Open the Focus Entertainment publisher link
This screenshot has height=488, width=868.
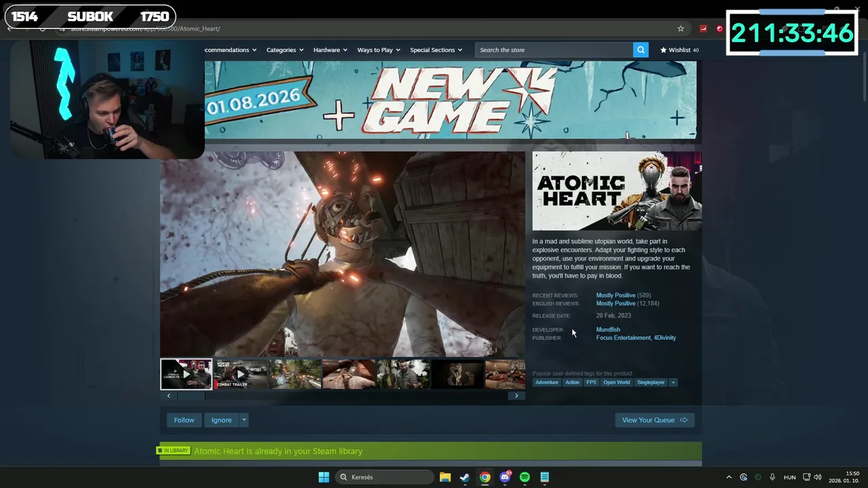coord(623,338)
